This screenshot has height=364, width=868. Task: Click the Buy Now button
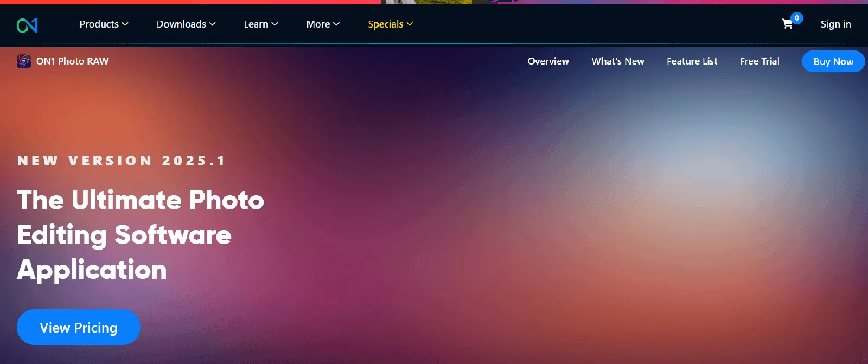point(833,62)
